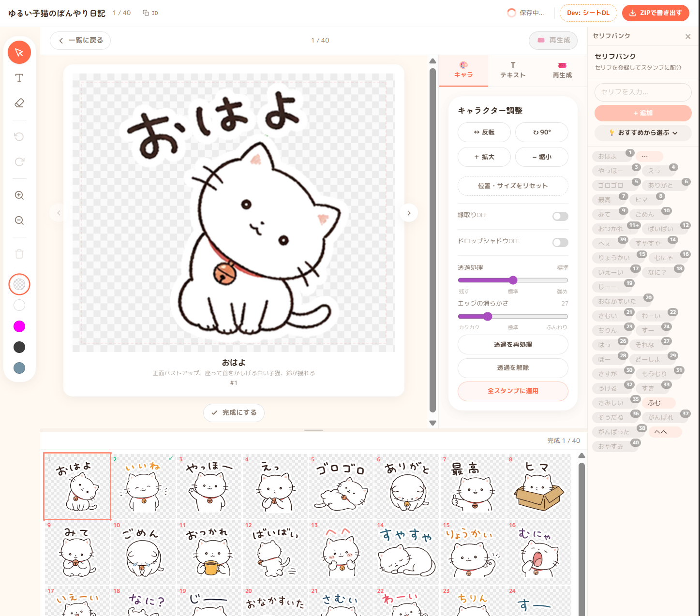Select the すやすや sleeping cat thumbnail

point(407,552)
